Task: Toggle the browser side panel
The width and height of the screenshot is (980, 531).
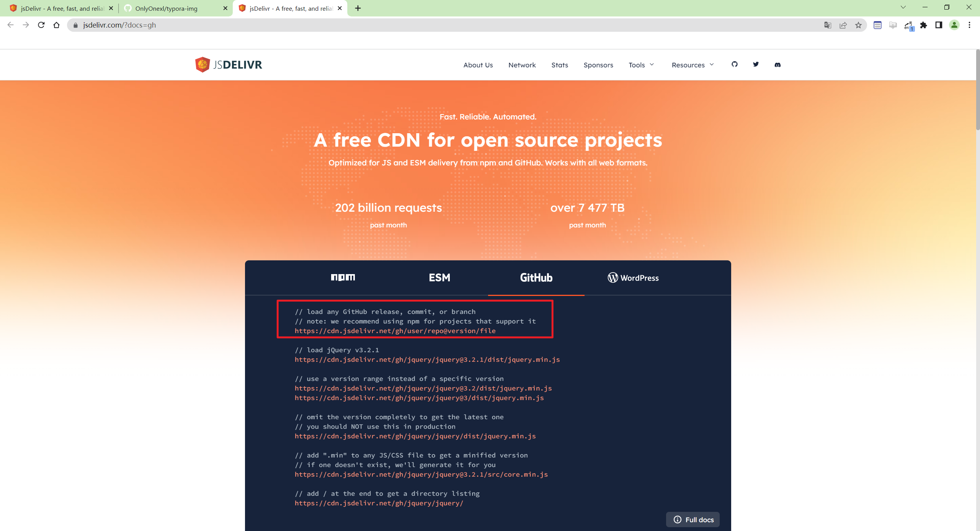Action: point(939,25)
